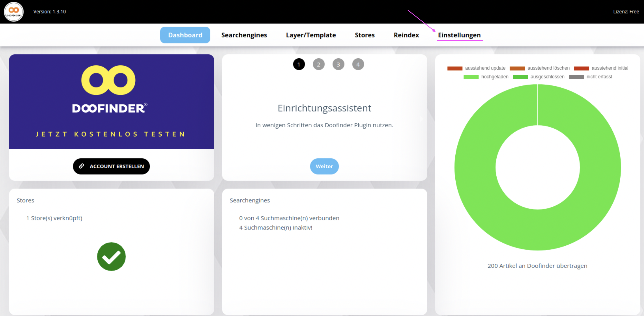Viewport: 644px width, 316px height.
Task: Switch to the Searchengines tab
Action: [x=244, y=35]
